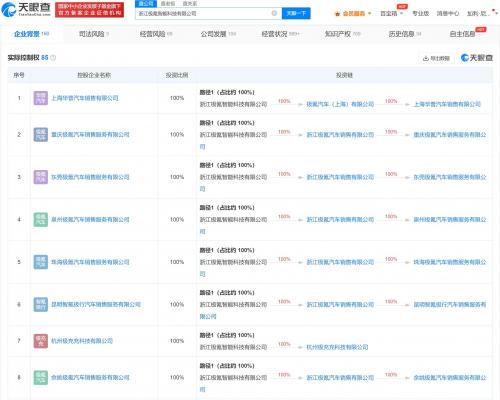Click the 序号 column header
Viewport: 500px width, 400px height.
[19, 75]
